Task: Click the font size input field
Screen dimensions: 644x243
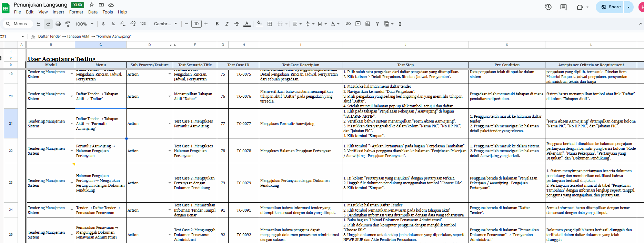Action: [x=196, y=24]
